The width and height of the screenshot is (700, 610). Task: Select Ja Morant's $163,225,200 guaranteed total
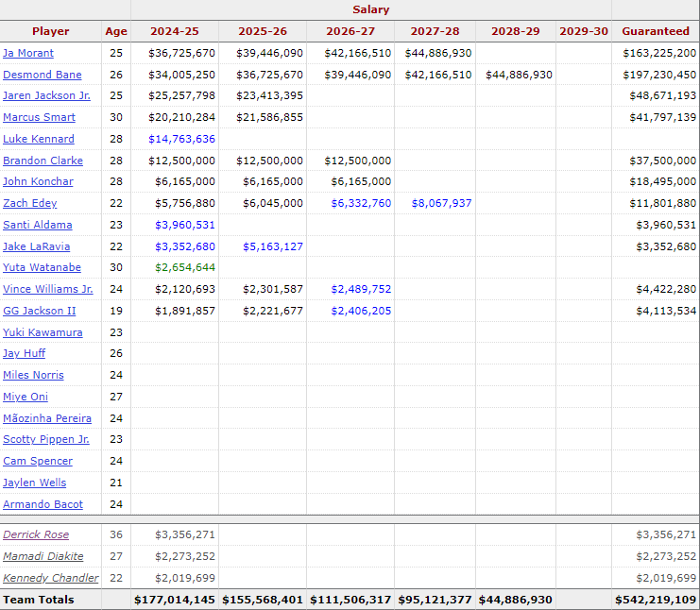click(659, 53)
